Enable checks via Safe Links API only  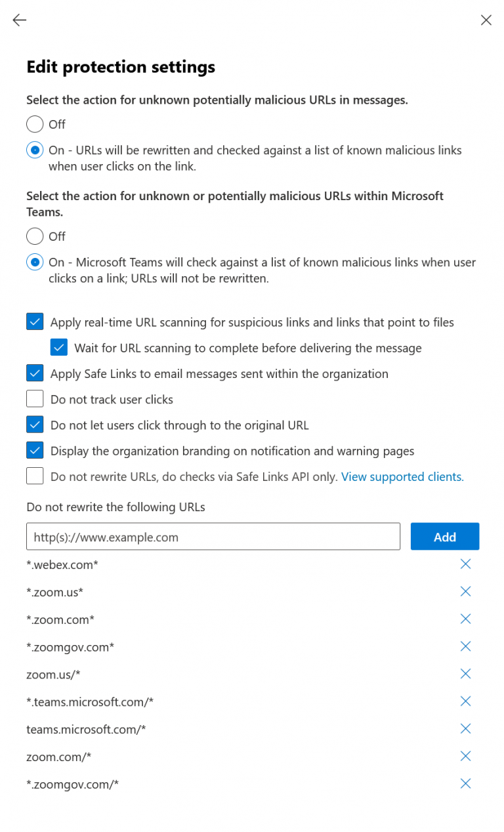tap(35, 475)
